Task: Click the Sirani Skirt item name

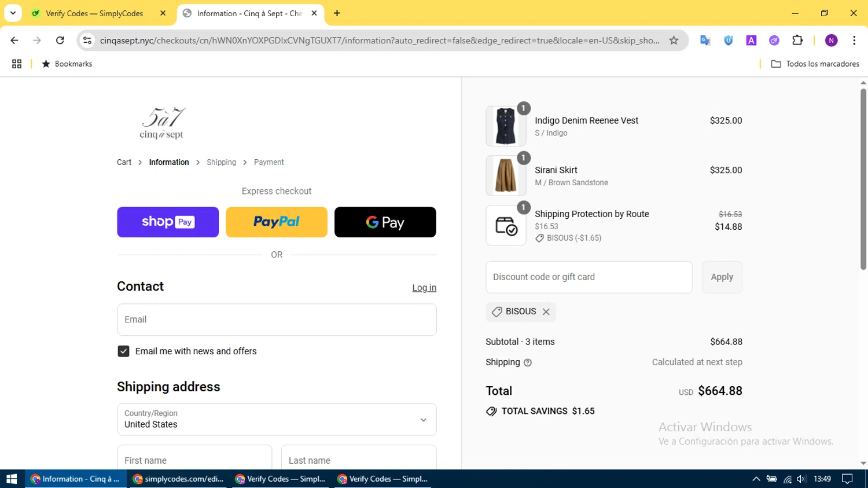Action: pyautogui.click(x=556, y=170)
